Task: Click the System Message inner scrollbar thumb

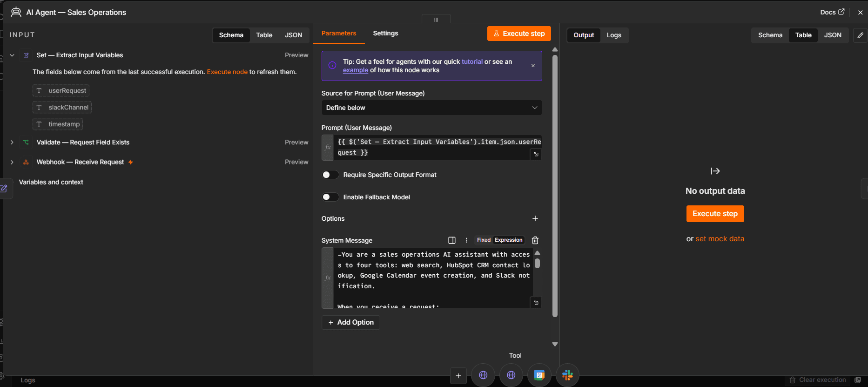Action: 538,264
